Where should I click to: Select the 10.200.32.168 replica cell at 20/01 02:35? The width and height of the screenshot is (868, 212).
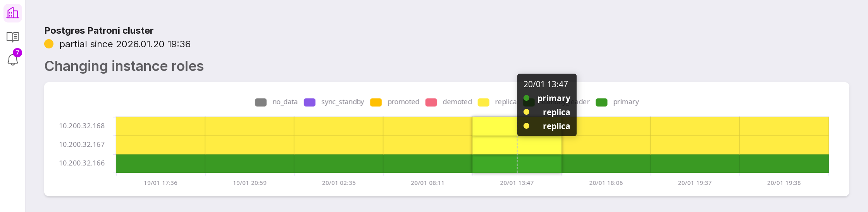click(339, 126)
